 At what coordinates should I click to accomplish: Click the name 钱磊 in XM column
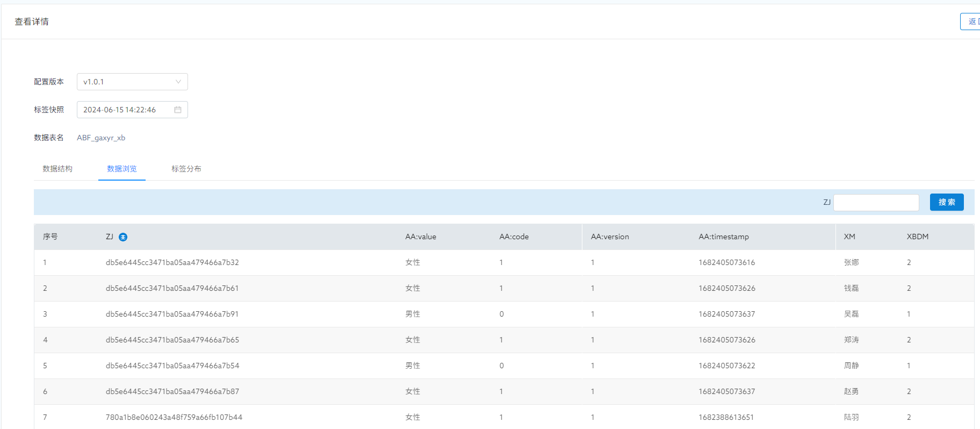(x=851, y=288)
